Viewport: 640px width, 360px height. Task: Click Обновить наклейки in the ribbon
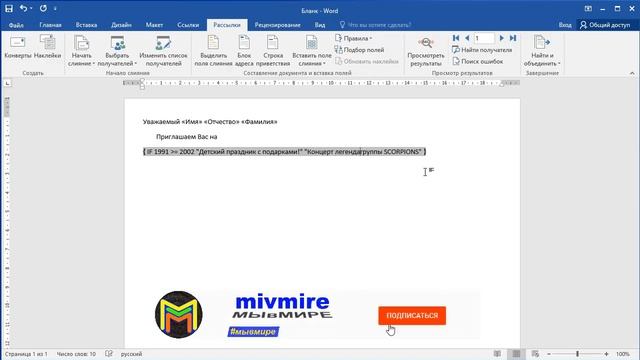pos(367,61)
